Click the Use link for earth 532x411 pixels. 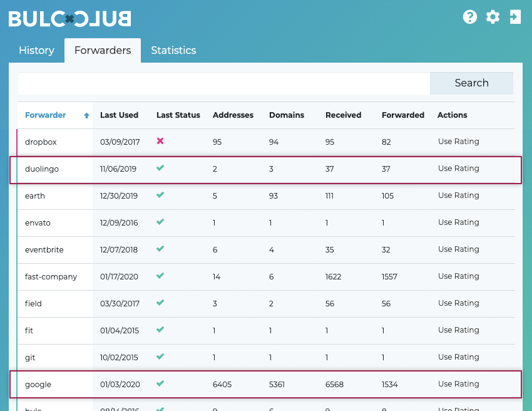[x=445, y=195]
